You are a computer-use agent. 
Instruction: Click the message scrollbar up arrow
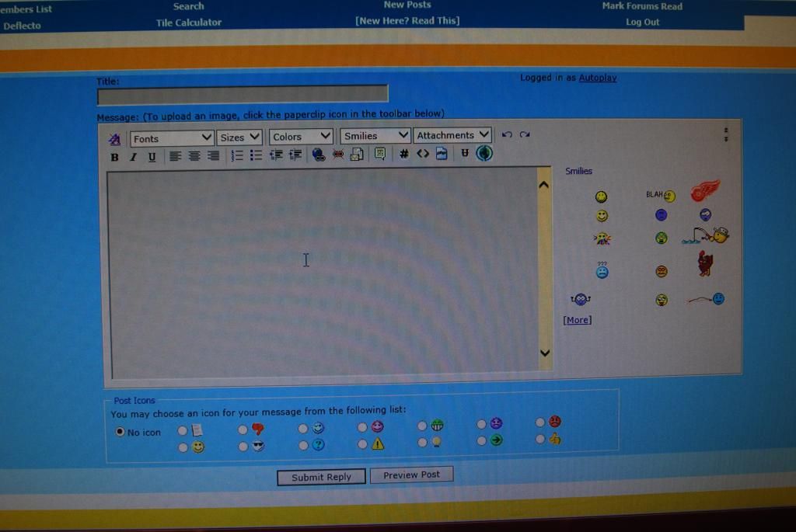pos(543,185)
